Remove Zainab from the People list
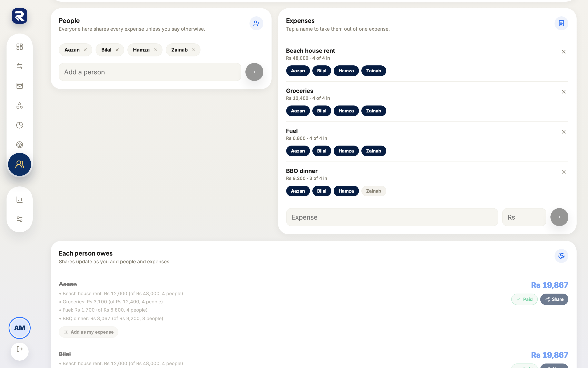 click(193, 50)
